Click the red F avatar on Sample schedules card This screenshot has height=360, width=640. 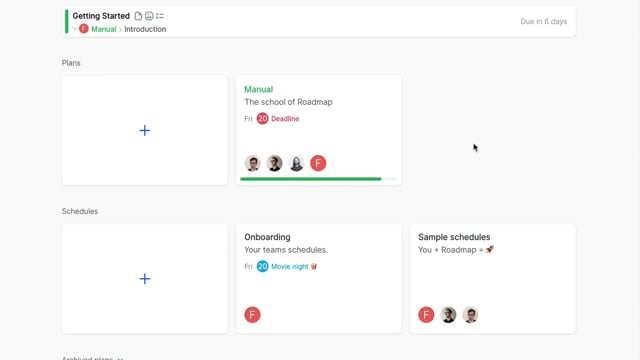pos(426,315)
